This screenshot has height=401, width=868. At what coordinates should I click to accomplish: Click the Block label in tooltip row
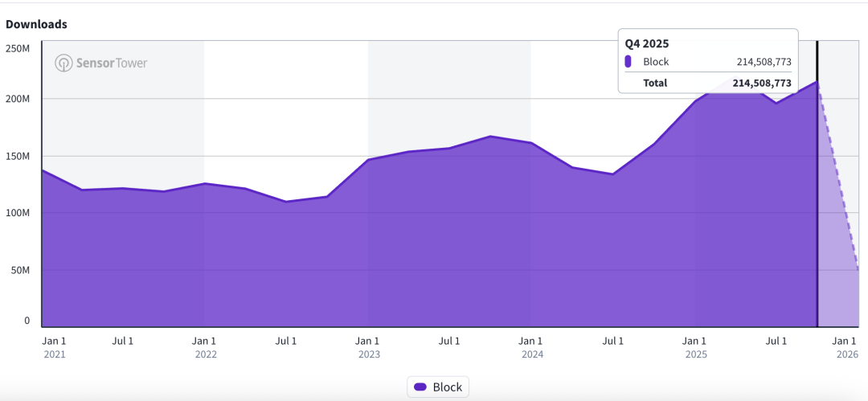click(x=656, y=62)
